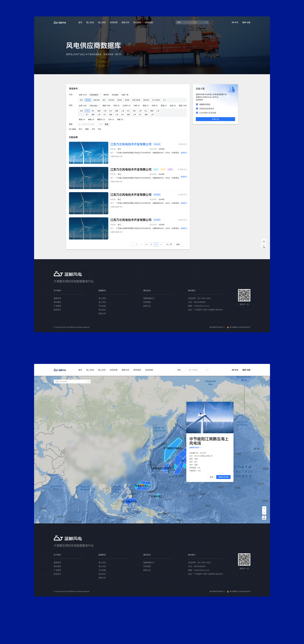This screenshot has width=304, height=644.
Task: Select the 法国 (3) region filter
Action: [x=173, y=106]
